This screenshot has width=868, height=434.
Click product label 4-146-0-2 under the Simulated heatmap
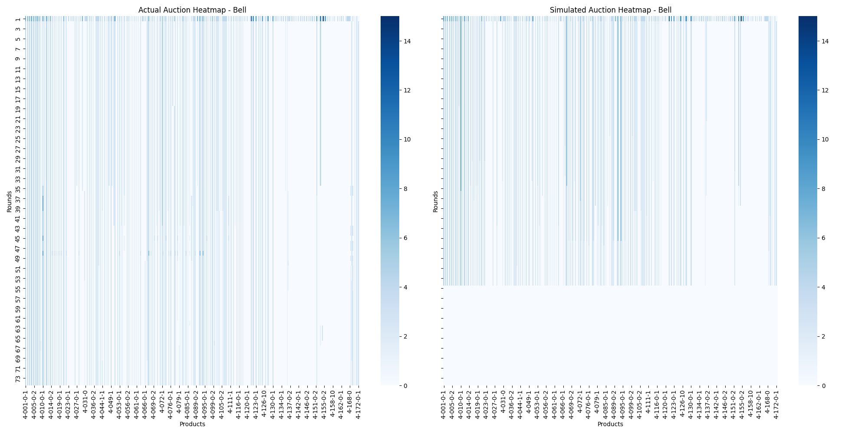(725, 404)
